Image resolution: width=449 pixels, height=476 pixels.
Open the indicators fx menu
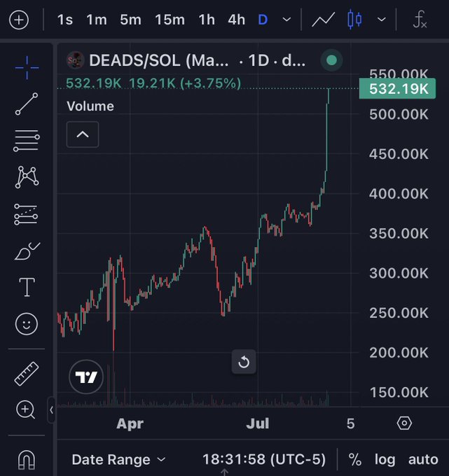coord(420,20)
